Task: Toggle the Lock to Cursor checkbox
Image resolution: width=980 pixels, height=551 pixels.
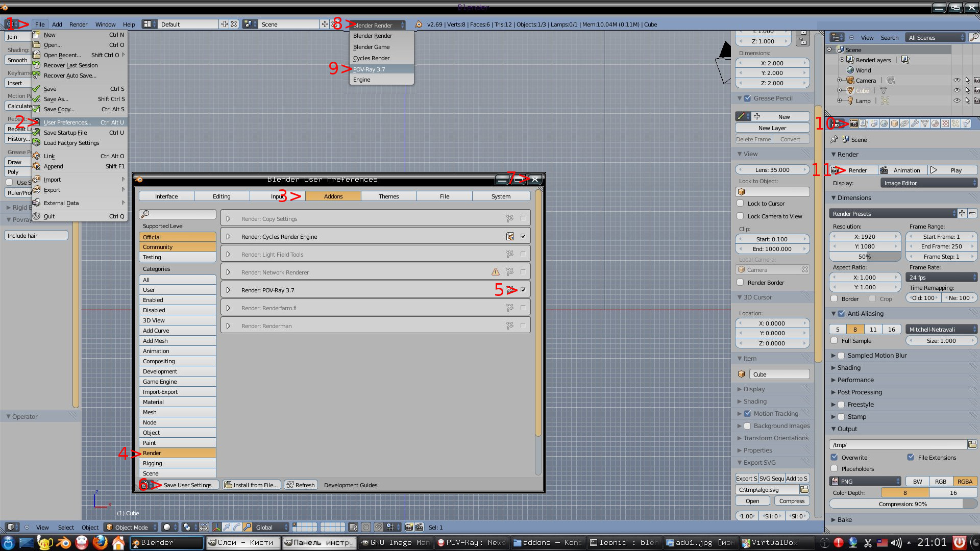Action: 740,204
